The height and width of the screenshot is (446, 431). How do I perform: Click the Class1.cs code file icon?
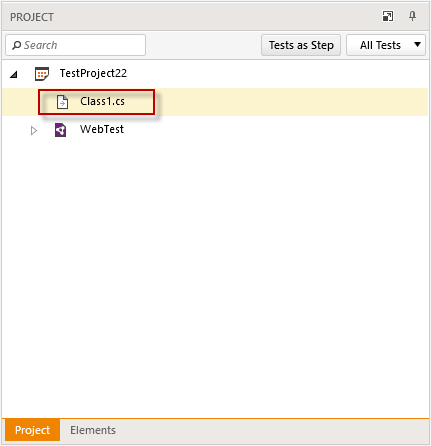pyautogui.click(x=62, y=102)
